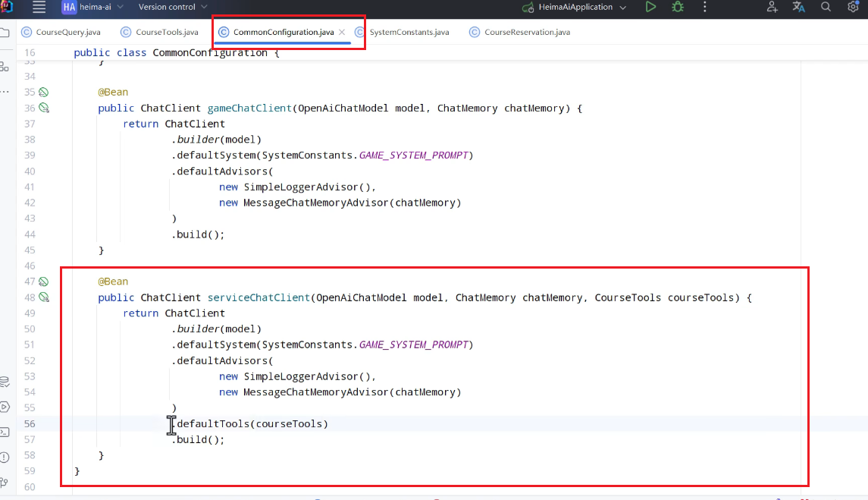Click the HA project badge icon
The image size is (868, 500).
(x=69, y=7)
